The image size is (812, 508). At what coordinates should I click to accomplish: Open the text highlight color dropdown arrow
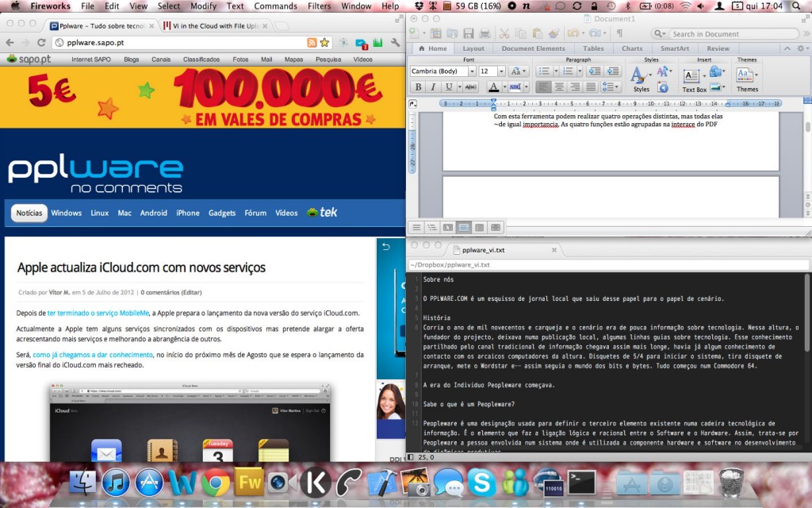pyautogui.click(x=527, y=87)
